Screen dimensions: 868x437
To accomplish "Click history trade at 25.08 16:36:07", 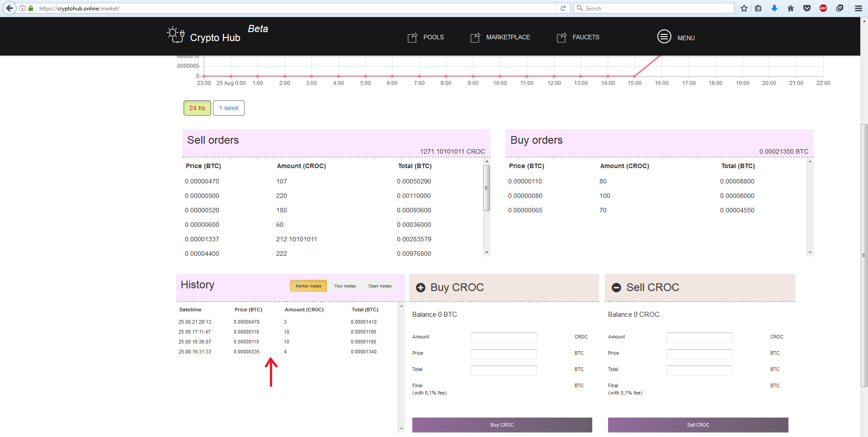I will tap(287, 342).
